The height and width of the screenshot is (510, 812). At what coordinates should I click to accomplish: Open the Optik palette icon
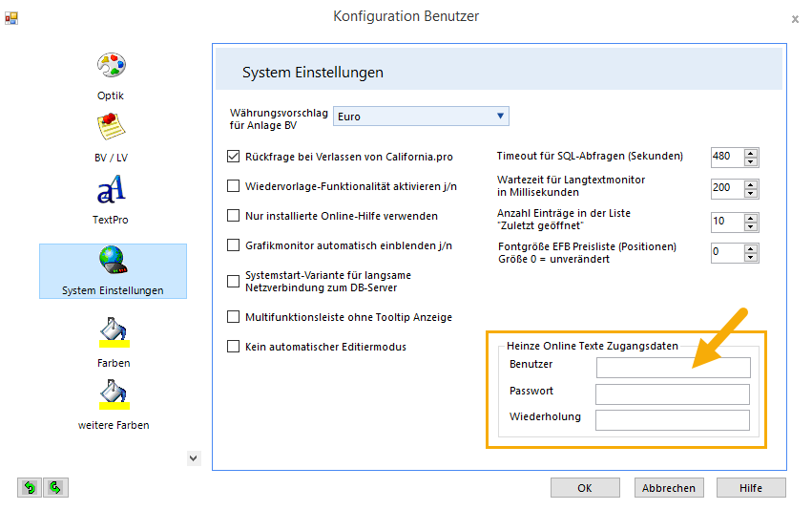click(112, 66)
